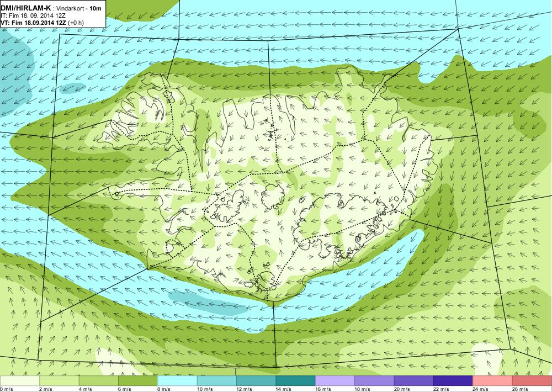Click the dark green 6–8 m/s legend swatch
Screen dimensions: 552x392
[138, 381]
